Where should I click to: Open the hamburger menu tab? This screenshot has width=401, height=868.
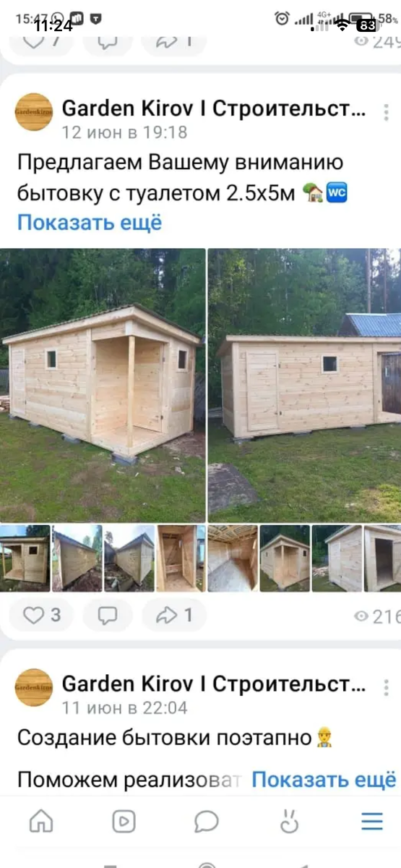click(372, 821)
